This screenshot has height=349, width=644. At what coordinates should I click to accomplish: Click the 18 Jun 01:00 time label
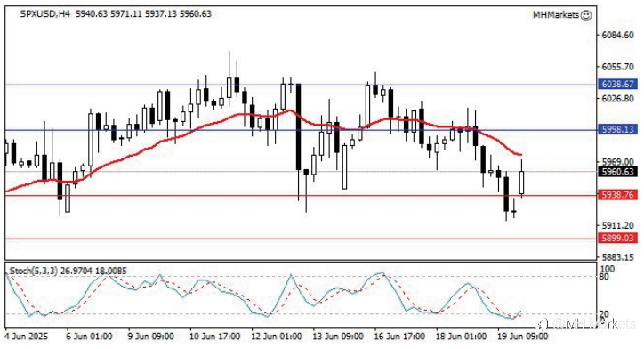point(462,337)
